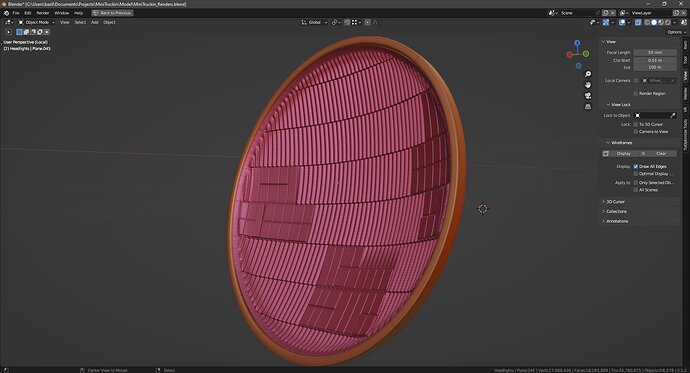Switch perspective/orthographic grid icon

click(588, 106)
